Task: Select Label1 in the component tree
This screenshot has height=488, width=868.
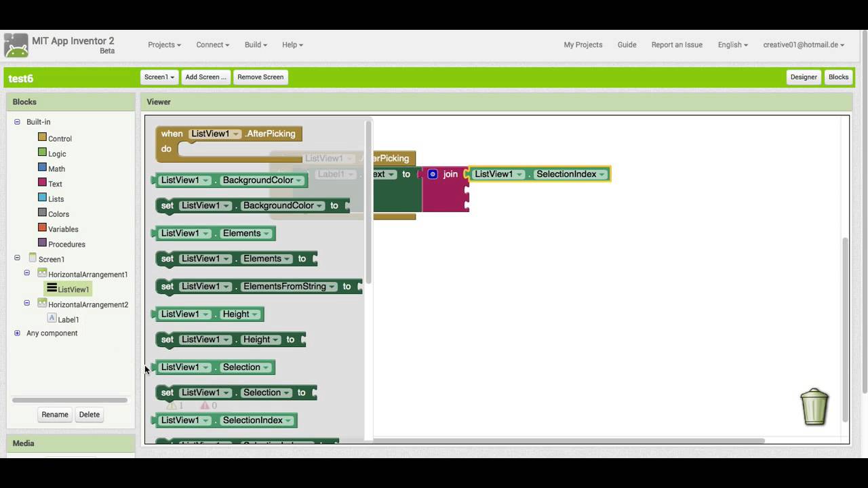Action: (68, 319)
